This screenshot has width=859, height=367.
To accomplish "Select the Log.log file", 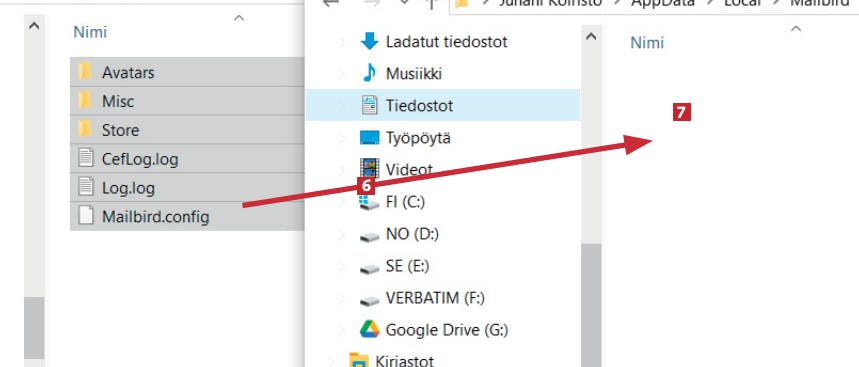I will tap(187, 188).
